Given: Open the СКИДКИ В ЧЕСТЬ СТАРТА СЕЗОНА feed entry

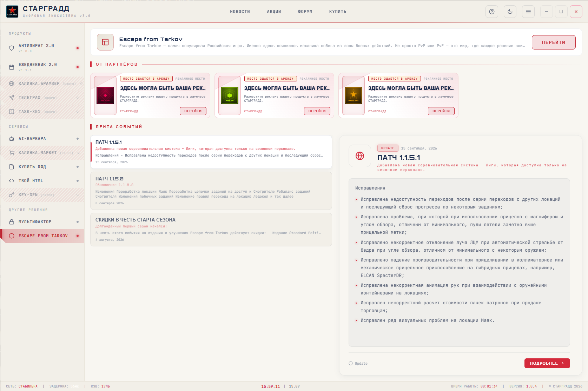Looking at the screenshot, I should tap(211, 230).
